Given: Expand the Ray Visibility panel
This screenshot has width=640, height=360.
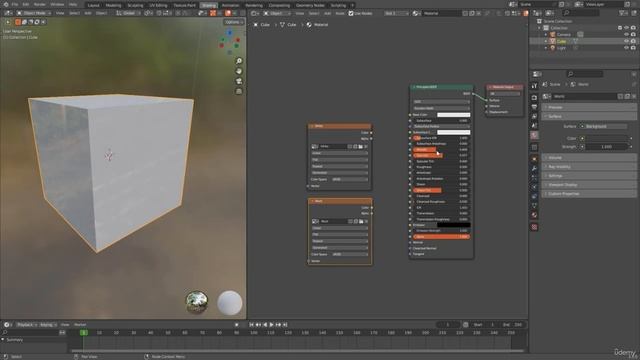Looking at the screenshot, I should 590,167.
